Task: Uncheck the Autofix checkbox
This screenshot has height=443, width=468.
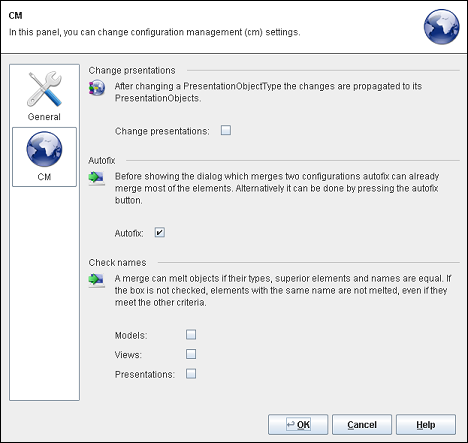Action: pos(160,232)
